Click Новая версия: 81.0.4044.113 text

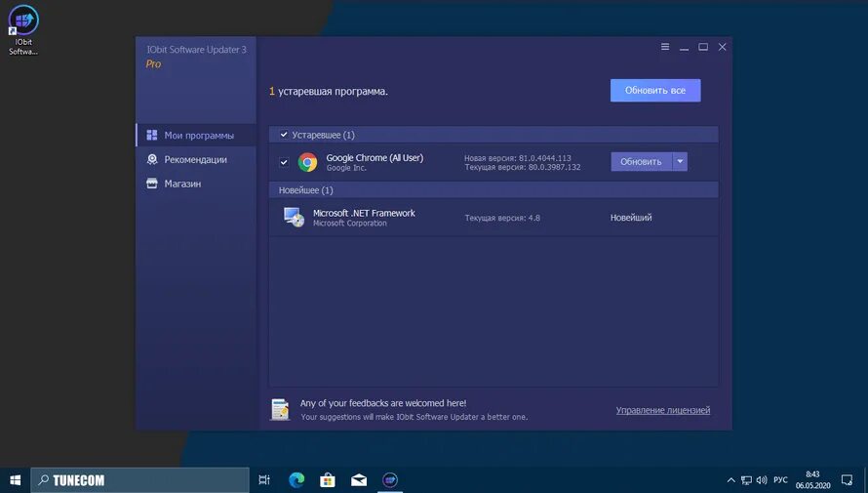coord(518,158)
